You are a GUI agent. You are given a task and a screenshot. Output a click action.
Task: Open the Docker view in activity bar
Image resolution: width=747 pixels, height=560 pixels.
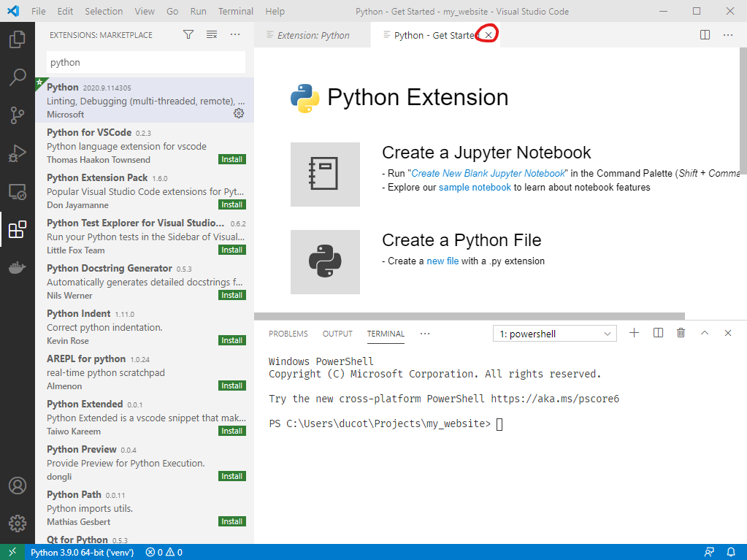[18, 268]
